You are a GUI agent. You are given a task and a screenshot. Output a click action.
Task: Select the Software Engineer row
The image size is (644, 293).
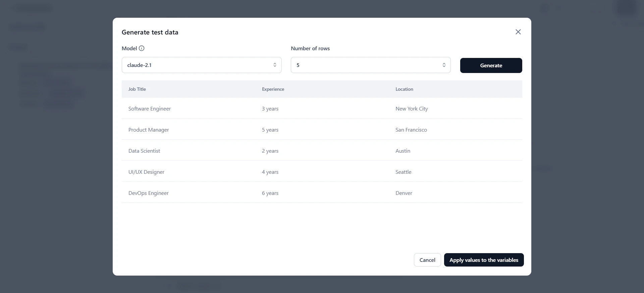[149, 108]
